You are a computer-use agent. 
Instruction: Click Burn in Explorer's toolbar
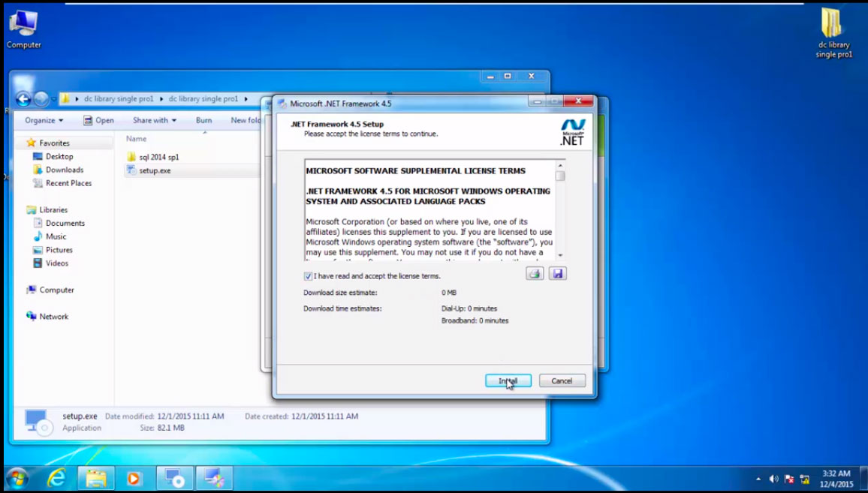point(203,120)
